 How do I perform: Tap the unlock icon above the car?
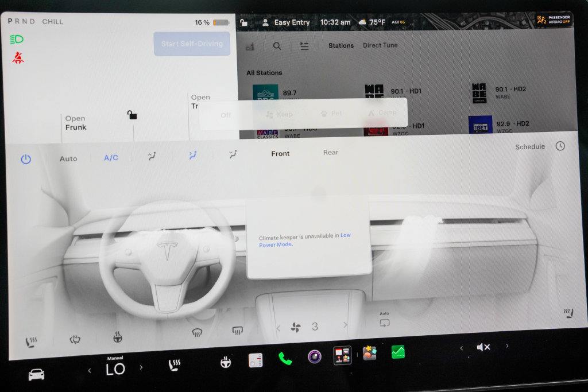click(131, 115)
